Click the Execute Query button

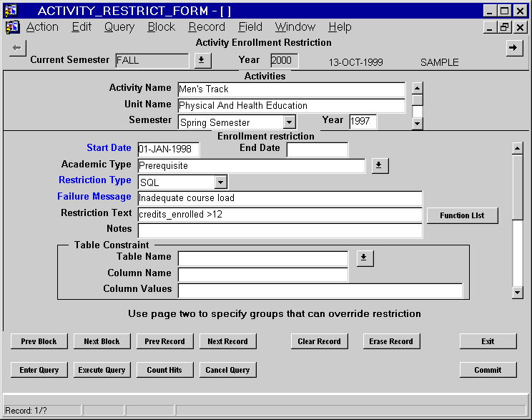pos(102,370)
